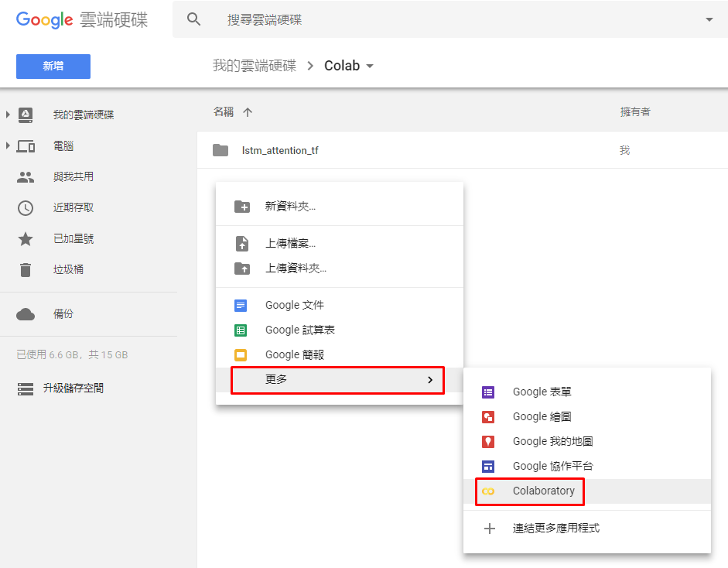Click 我的雲端硬碟 breadcrumb link
Viewport: 728px width, 568px height.
coord(255,66)
